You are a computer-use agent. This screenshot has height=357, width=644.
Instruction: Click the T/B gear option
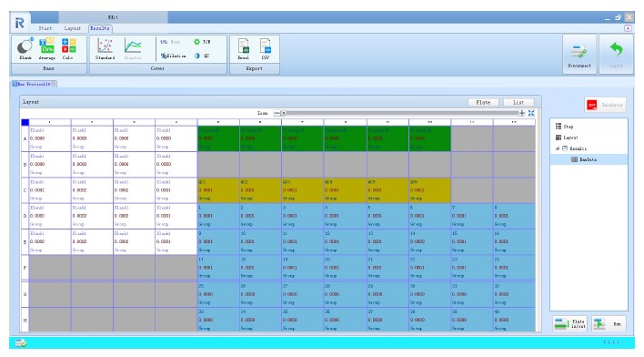[x=202, y=42]
